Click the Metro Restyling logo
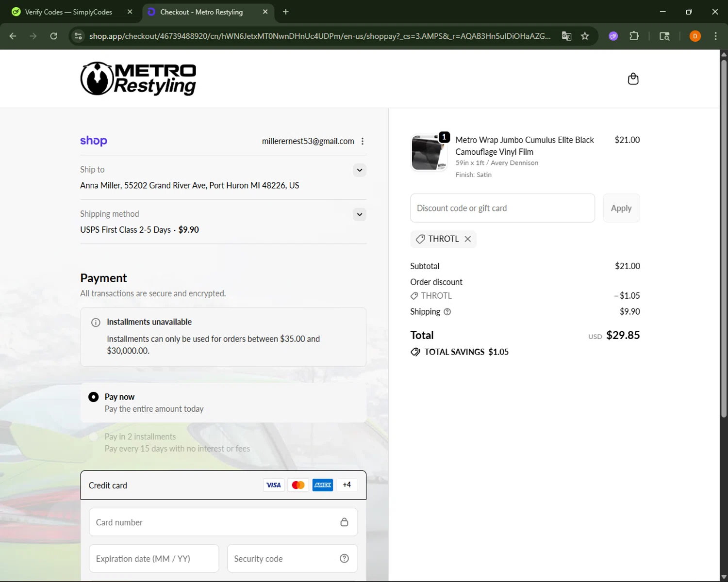This screenshot has height=582, width=728. [x=138, y=79]
